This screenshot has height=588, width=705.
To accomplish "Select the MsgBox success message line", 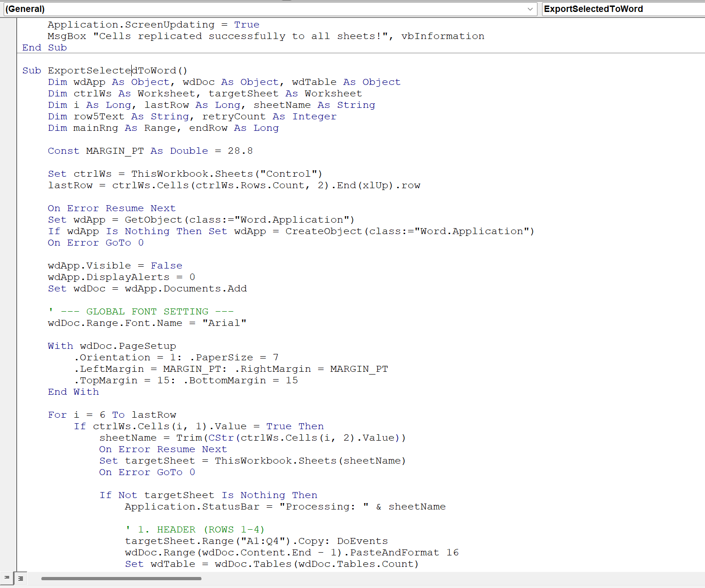I will pos(266,36).
